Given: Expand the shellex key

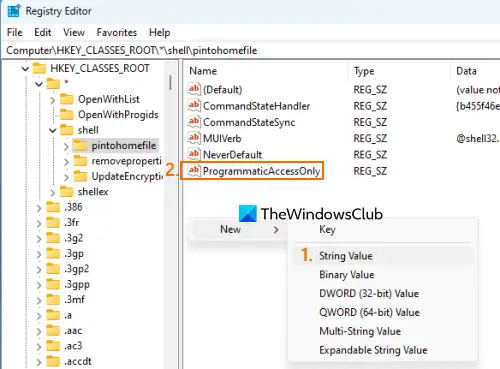Looking at the screenshot, I should 53,192.
